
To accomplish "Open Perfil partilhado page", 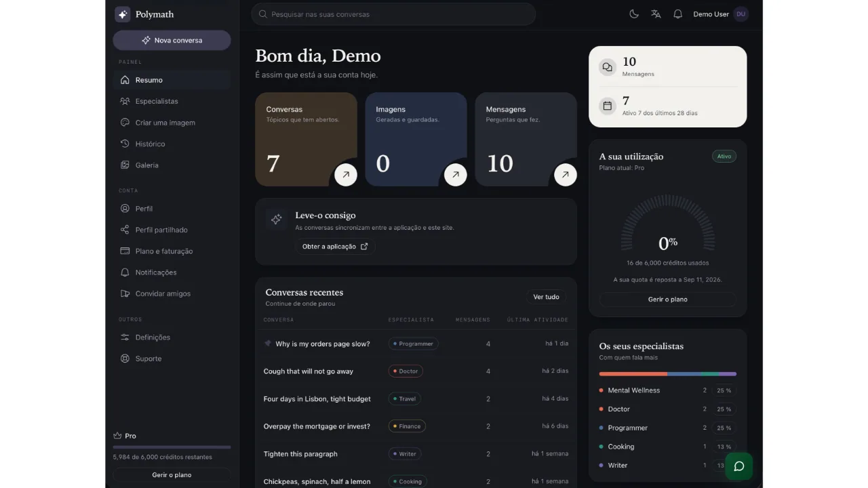I will click(x=172, y=230).
